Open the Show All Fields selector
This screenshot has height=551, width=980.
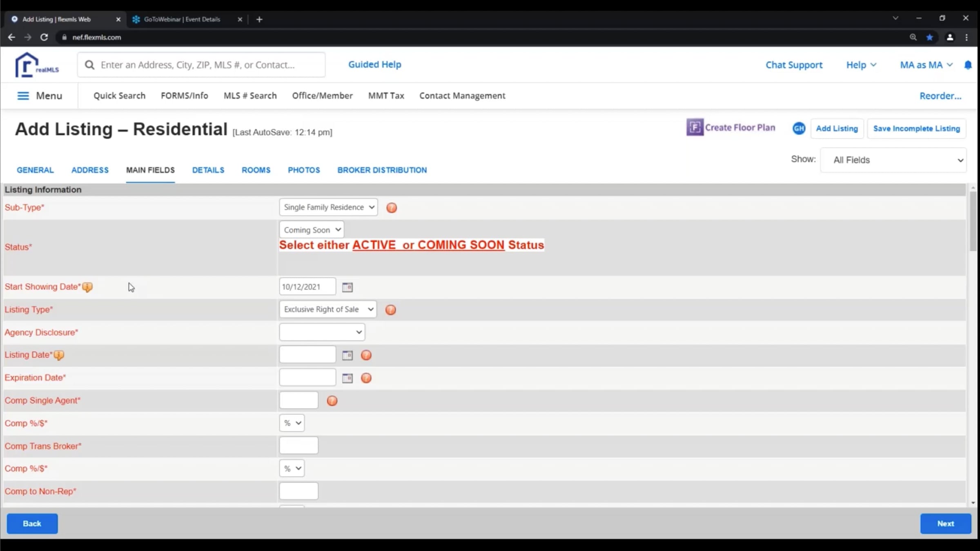click(x=893, y=160)
